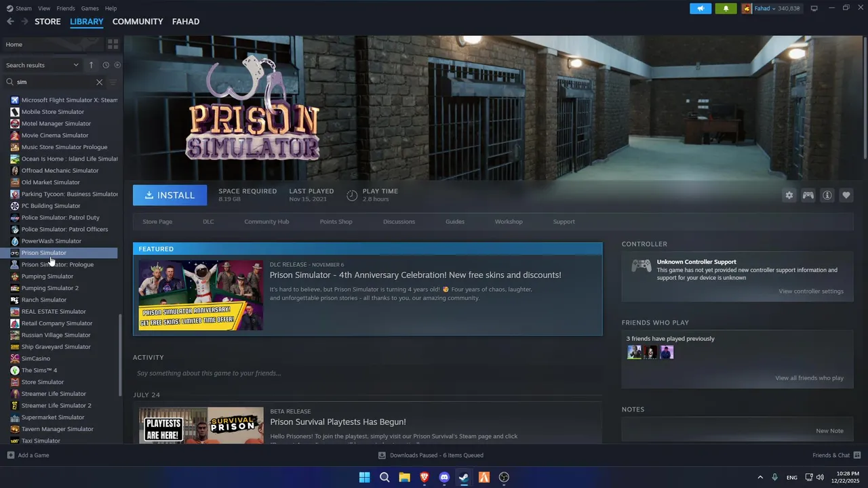868x488 pixels.
Task: Open the View menu
Action: click(44, 8)
